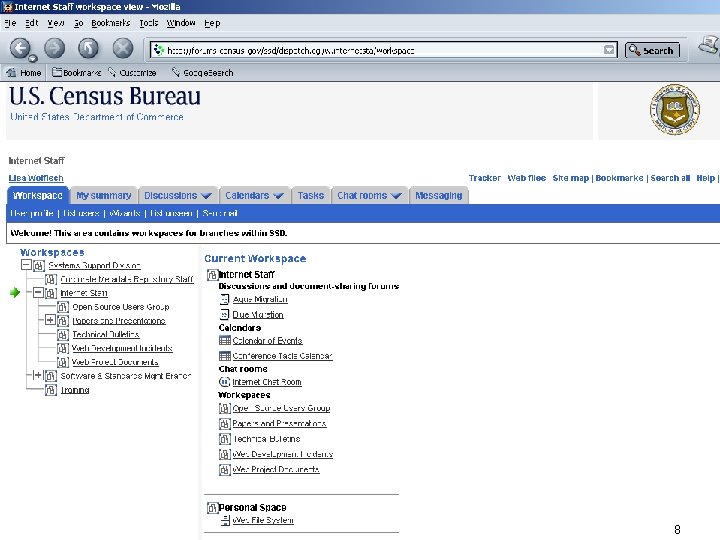Open Search all link

coord(670,178)
